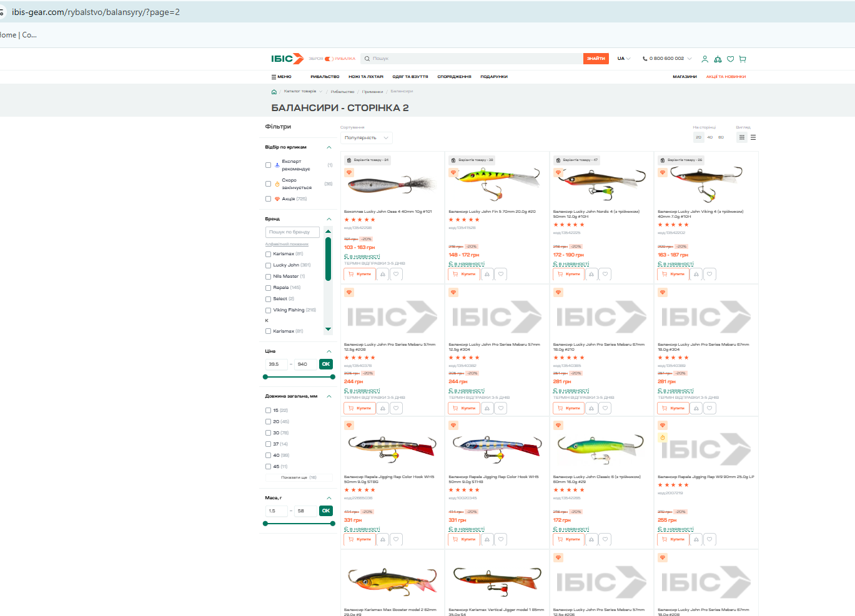Click the sale diamond badge on Ossa card
The height and width of the screenshot is (616, 855).
coord(349,172)
